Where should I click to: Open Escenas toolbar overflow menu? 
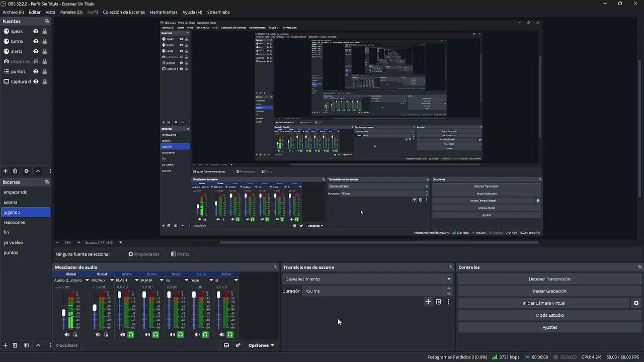pyautogui.click(x=50, y=345)
